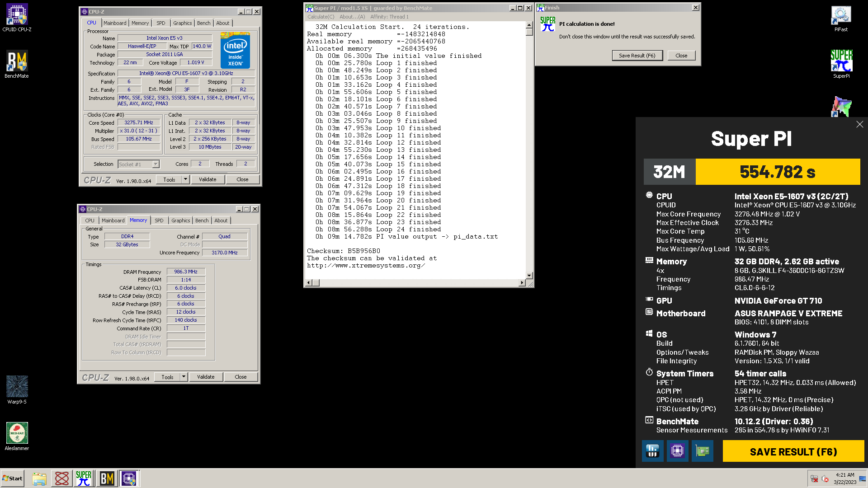Open Memory tab in top CPU-Z window
This screenshot has width=868, height=488.
[x=140, y=23]
